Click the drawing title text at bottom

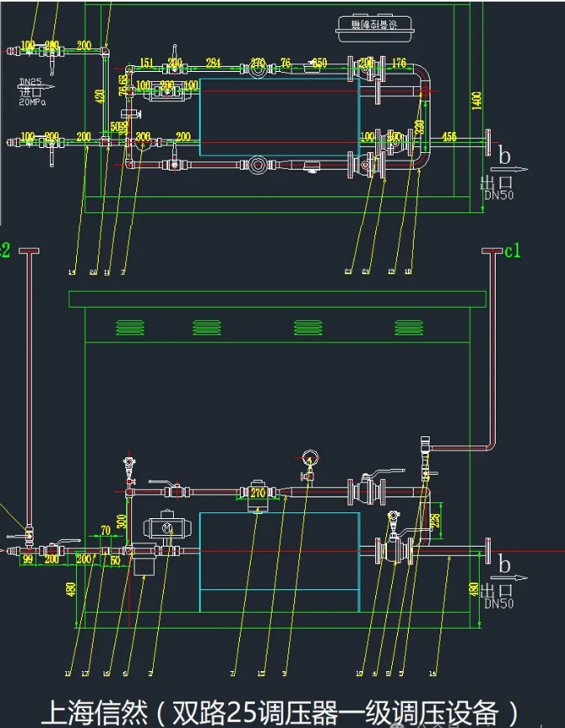(x=280, y=712)
